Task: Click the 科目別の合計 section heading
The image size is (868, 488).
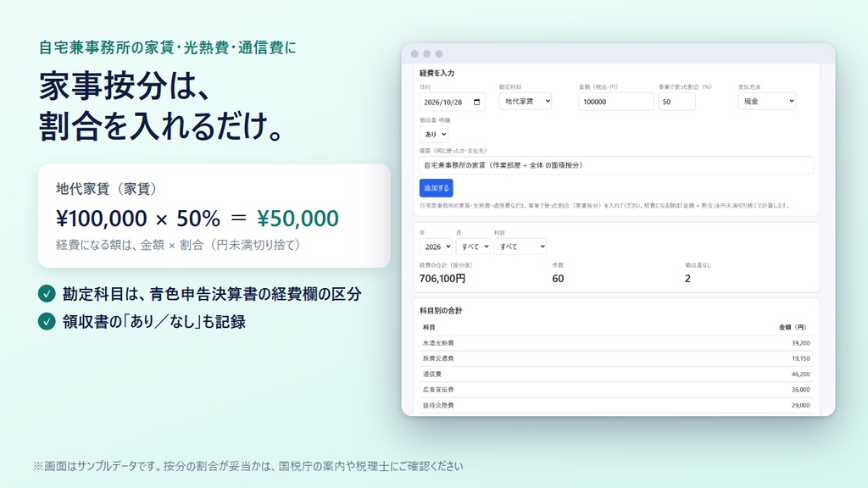Action: pos(441,311)
